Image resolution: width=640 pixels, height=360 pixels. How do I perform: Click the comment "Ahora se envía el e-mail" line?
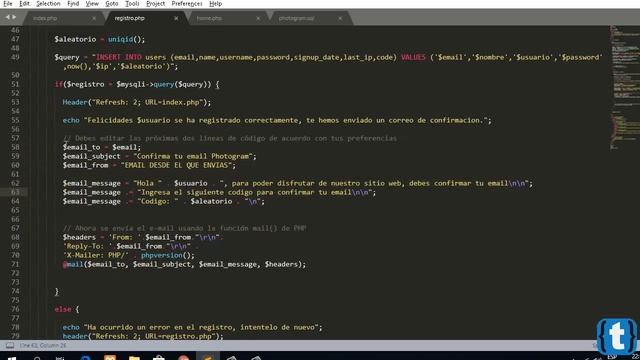tap(184, 228)
